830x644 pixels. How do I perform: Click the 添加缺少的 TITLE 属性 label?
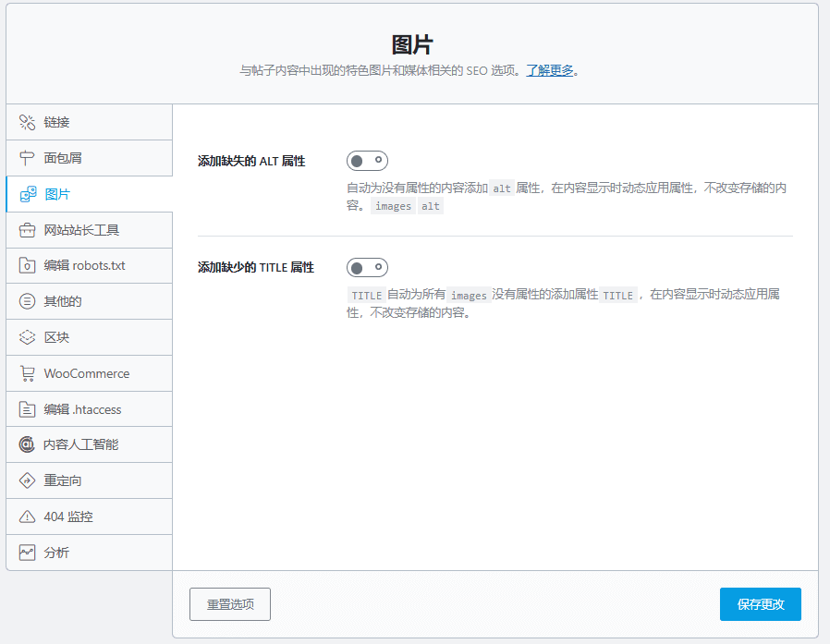(256, 267)
